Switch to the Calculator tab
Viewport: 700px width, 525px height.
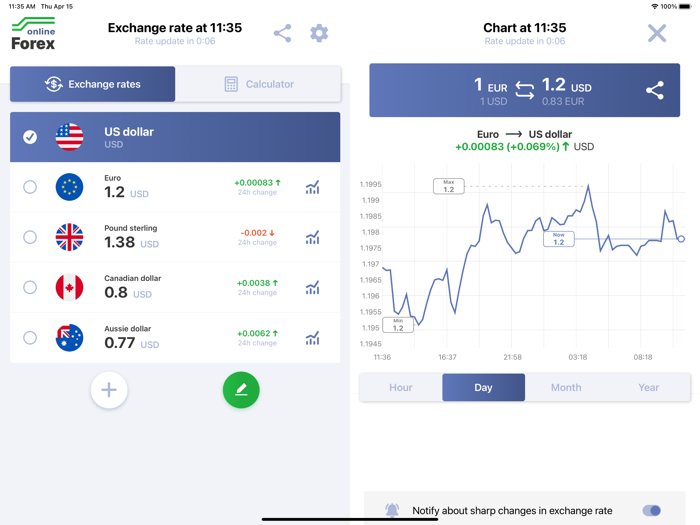click(x=258, y=84)
